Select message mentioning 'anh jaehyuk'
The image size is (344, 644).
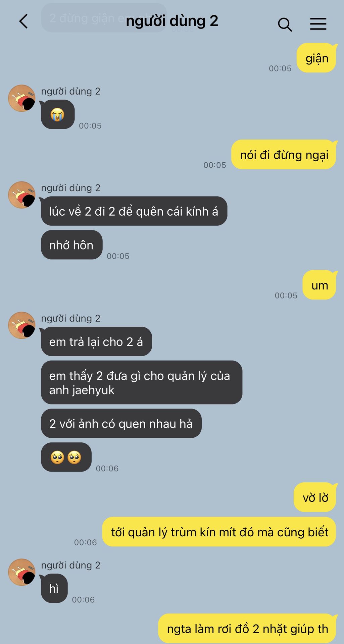[x=142, y=382]
